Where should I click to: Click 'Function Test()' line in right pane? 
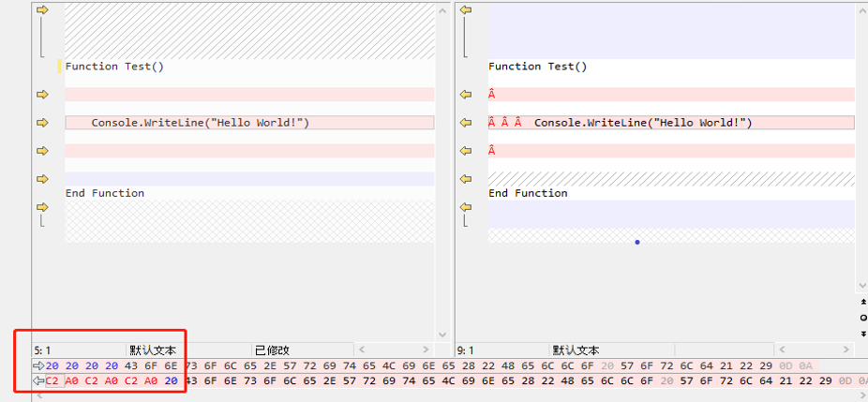coord(537,67)
